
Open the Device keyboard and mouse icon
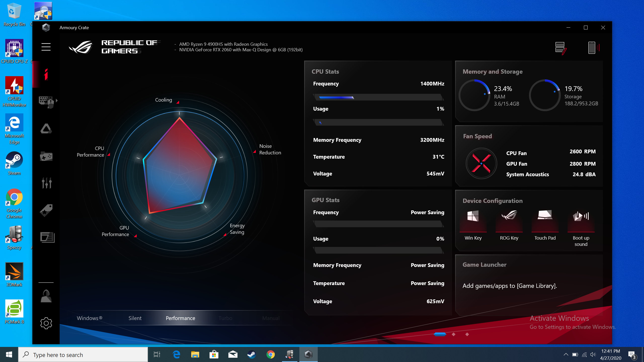[46, 102]
